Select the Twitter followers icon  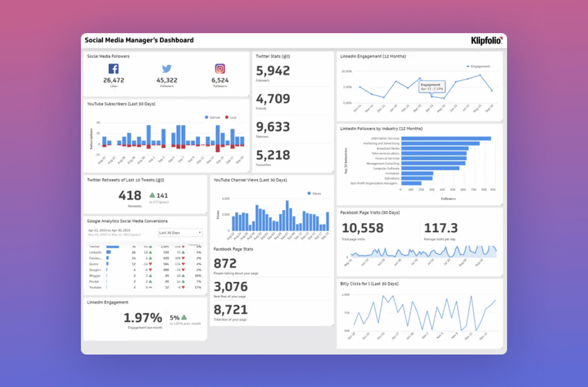pos(166,68)
